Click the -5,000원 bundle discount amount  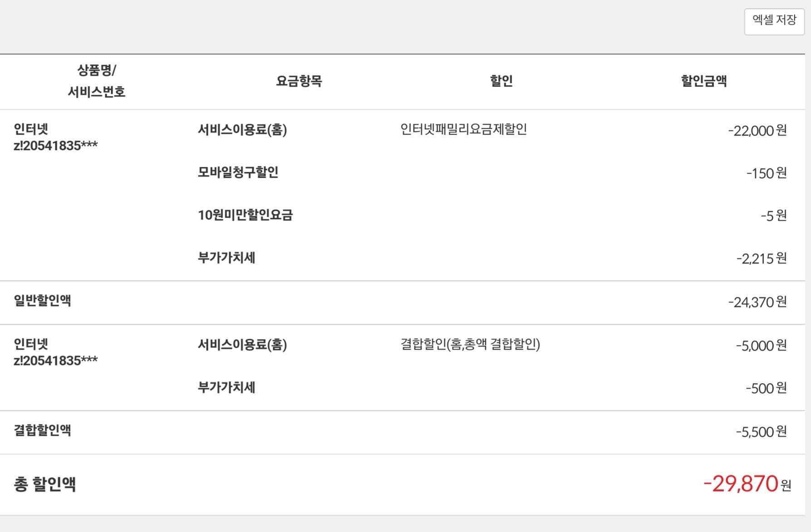(x=762, y=346)
